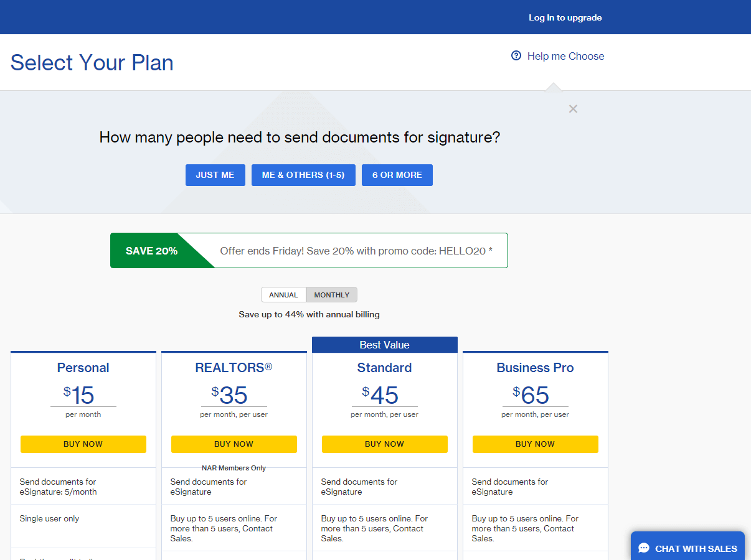The width and height of the screenshot is (751, 560).
Task: Choose ME & OTHERS (1-5) option
Action: tap(303, 175)
